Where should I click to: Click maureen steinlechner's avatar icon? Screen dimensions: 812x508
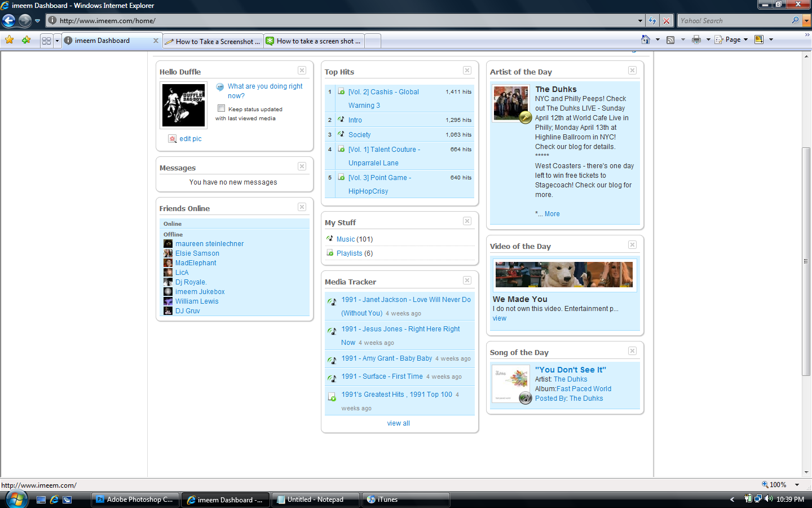(168, 244)
